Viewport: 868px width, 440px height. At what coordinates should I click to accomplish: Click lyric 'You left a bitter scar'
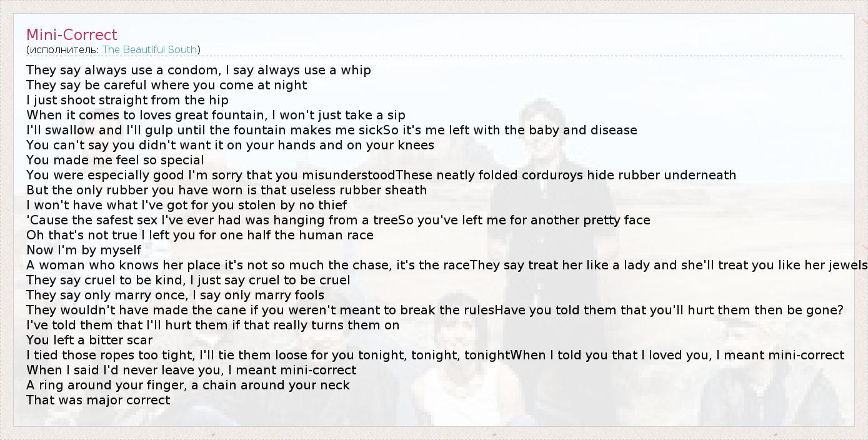click(89, 340)
